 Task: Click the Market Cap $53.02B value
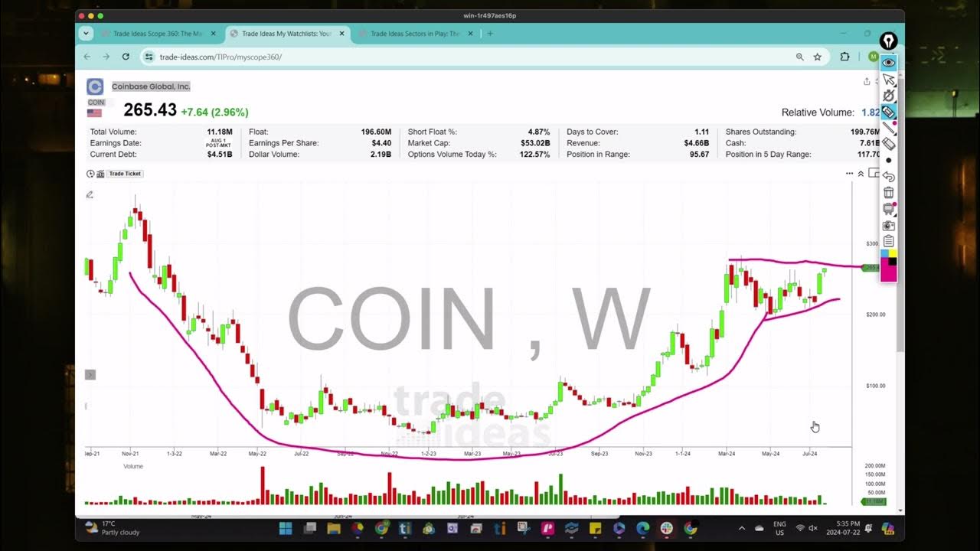[x=534, y=143]
